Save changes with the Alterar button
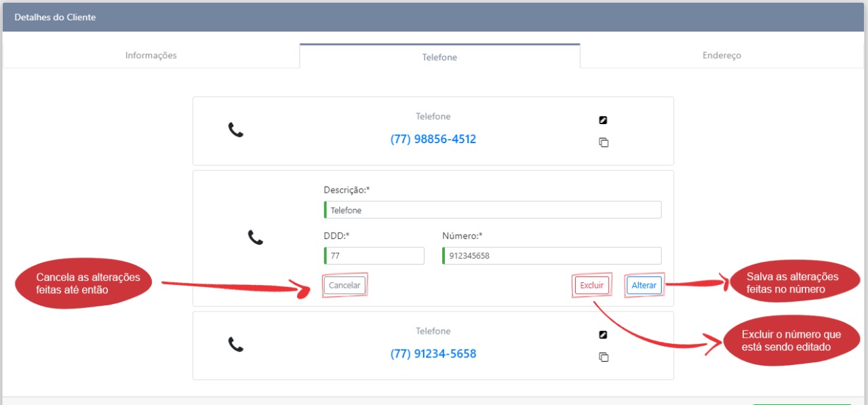 tap(644, 286)
